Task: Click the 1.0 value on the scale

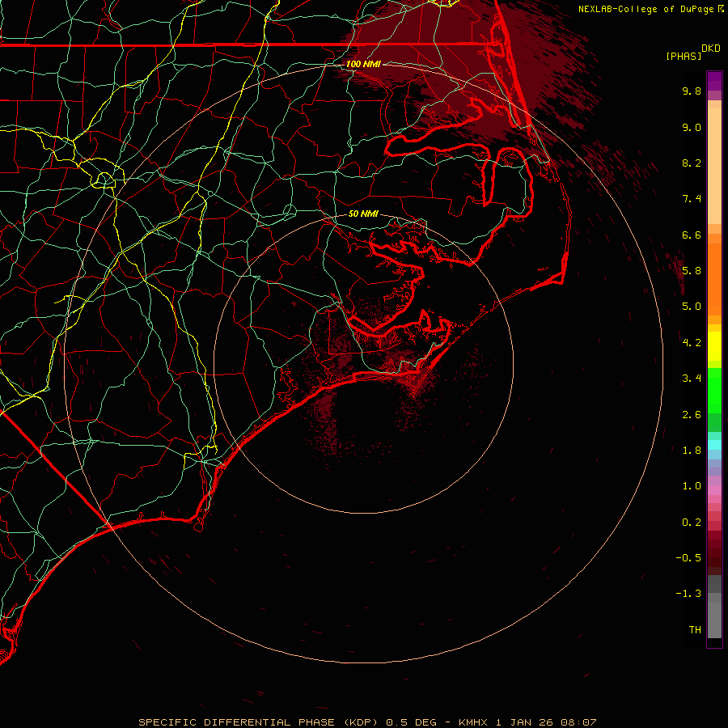Action: tap(692, 486)
